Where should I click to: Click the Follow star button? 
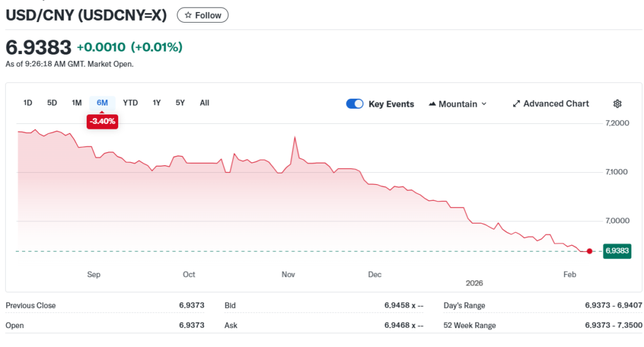[x=203, y=15]
